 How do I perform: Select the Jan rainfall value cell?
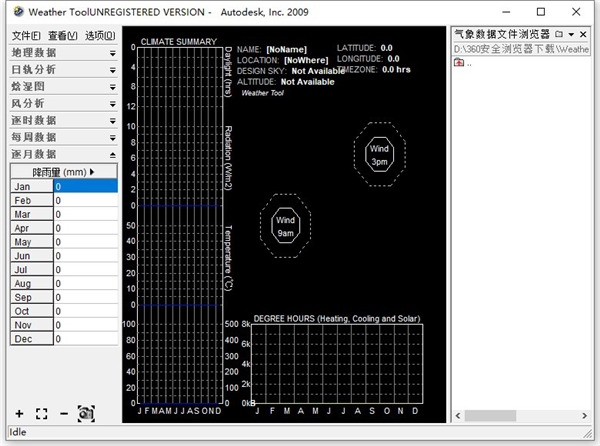pos(85,186)
